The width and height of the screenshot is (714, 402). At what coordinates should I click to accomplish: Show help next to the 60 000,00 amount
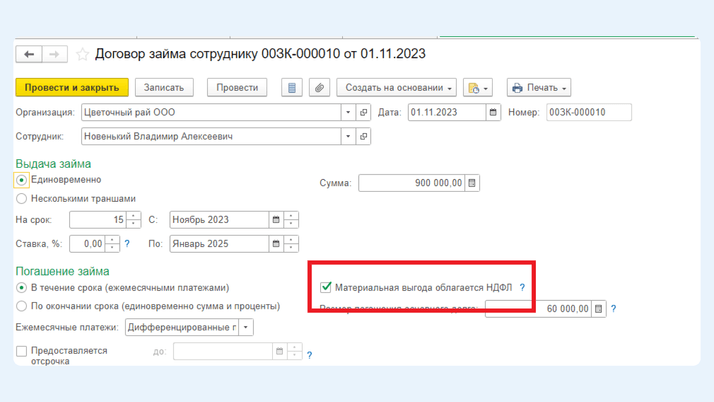[613, 309]
